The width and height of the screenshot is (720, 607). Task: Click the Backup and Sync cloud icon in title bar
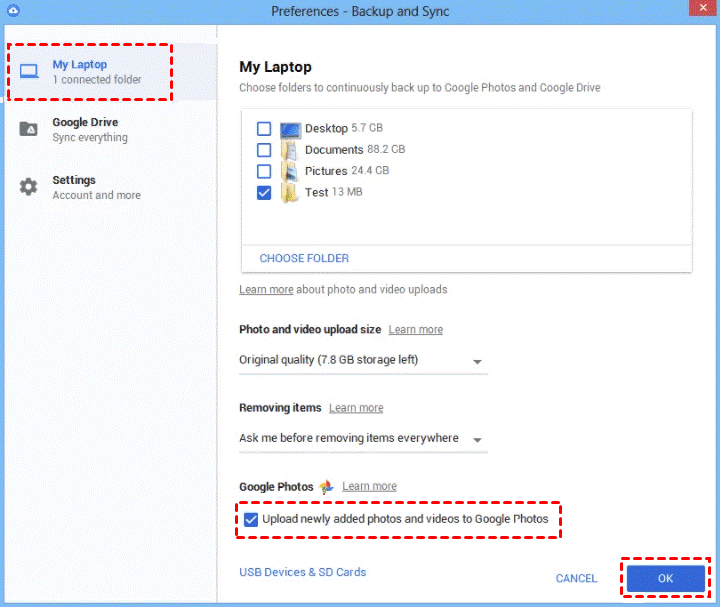click(x=13, y=10)
